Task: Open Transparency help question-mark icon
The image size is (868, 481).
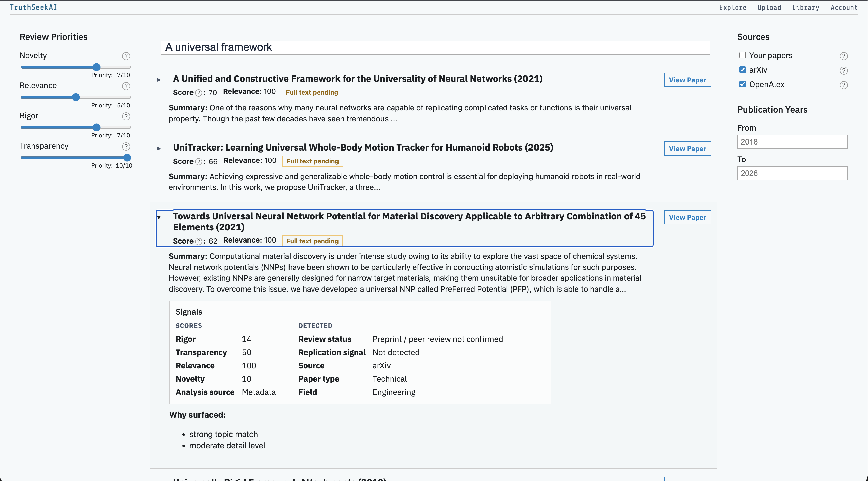Action: coord(126,147)
